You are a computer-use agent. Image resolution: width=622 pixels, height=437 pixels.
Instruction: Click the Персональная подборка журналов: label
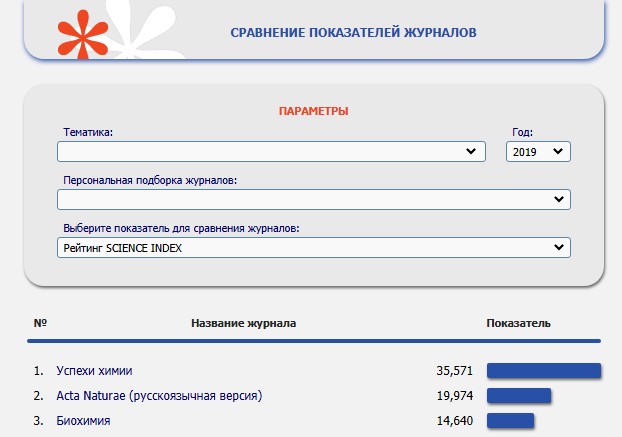click(x=150, y=180)
